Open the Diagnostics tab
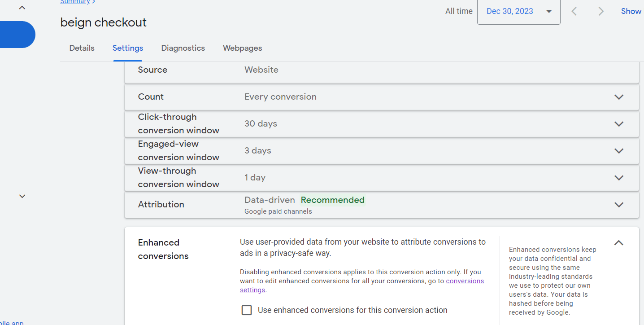644x325 pixels. point(183,48)
